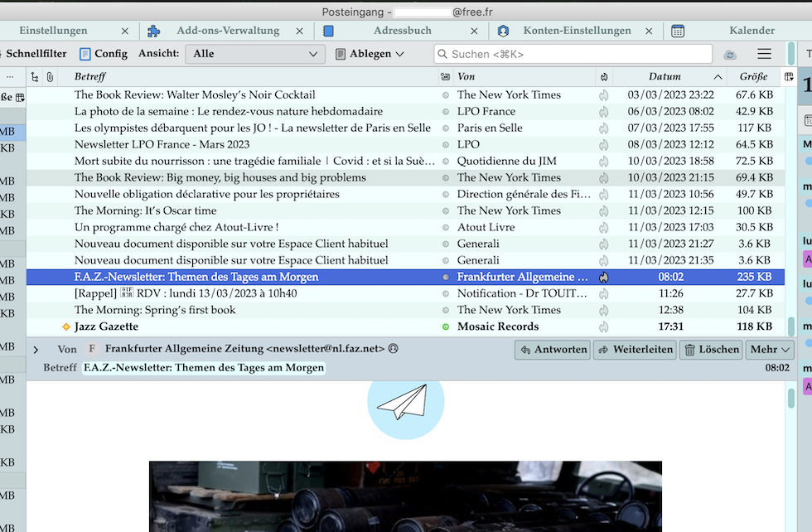Click the Weiterleiten forward button
The image size is (812, 532).
pyautogui.click(x=635, y=350)
